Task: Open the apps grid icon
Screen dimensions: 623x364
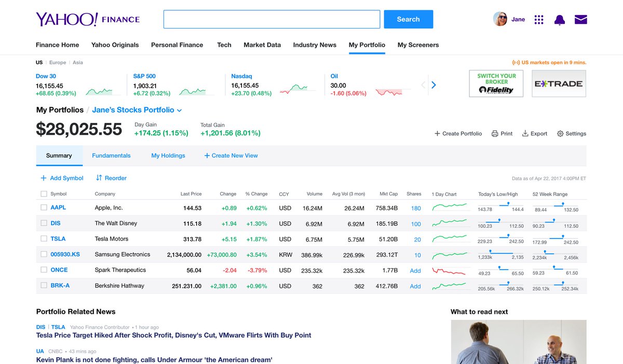Action: tap(539, 20)
